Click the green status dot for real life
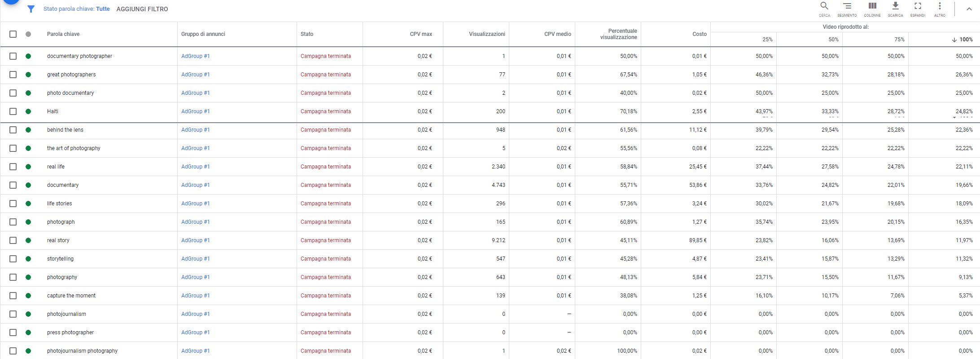 point(28,167)
